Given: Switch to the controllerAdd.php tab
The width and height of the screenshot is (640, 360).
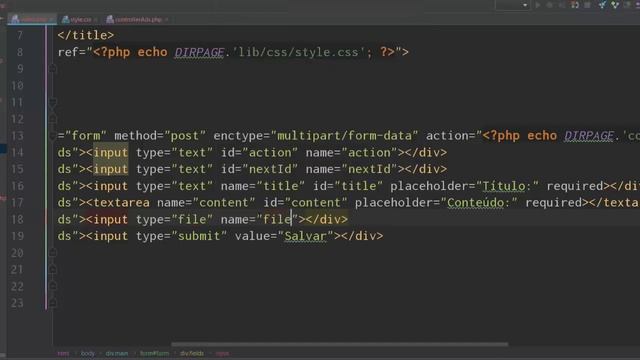Looking at the screenshot, I should [x=138, y=19].
